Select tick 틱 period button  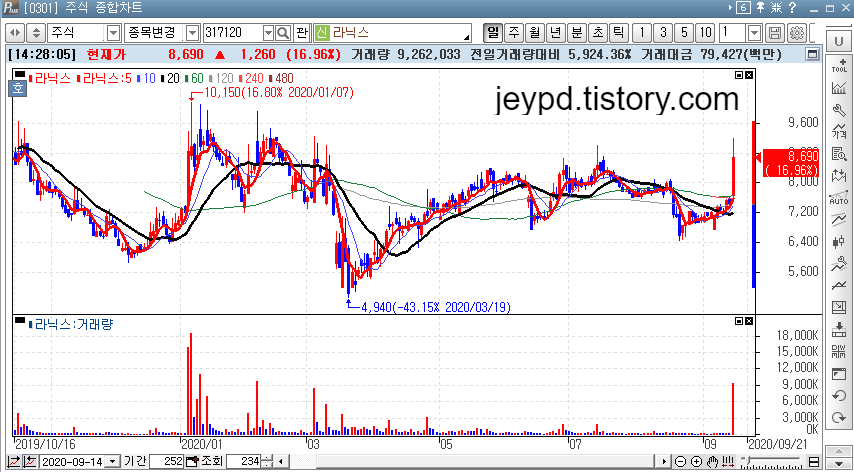pos(618,33)
